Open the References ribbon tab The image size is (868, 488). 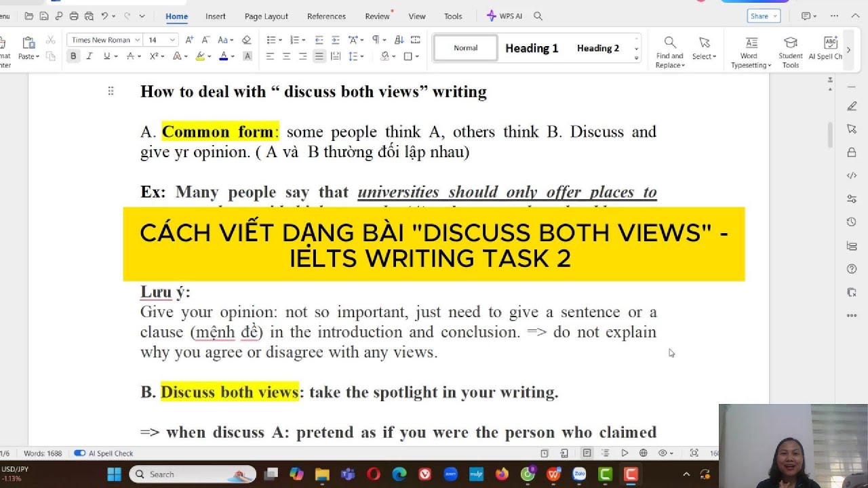point(326,16)
